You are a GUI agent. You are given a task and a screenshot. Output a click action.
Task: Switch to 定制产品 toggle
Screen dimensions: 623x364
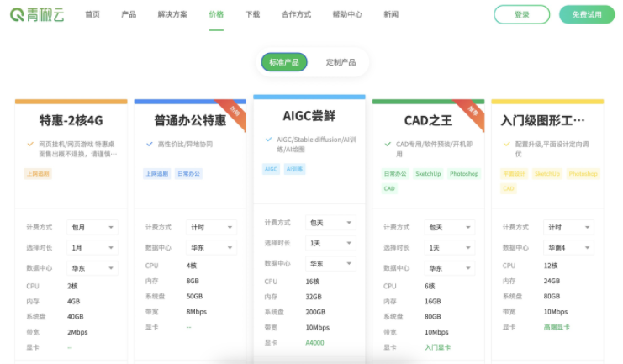click(x=341, y=62)
